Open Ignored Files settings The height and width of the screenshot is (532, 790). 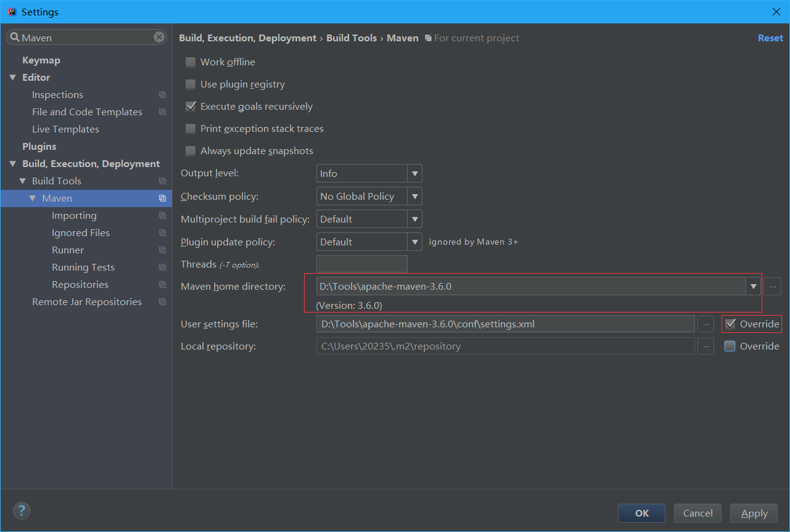[81, 233]
